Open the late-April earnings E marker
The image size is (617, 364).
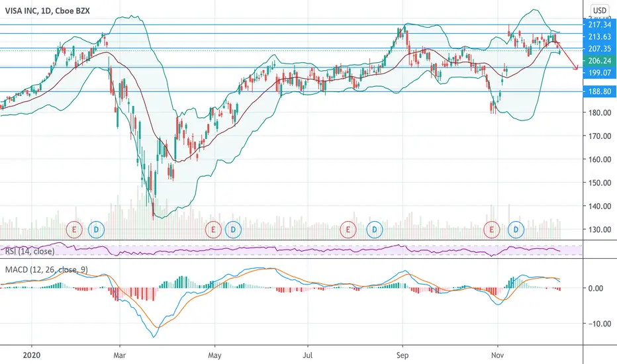[x=213, y=229]
